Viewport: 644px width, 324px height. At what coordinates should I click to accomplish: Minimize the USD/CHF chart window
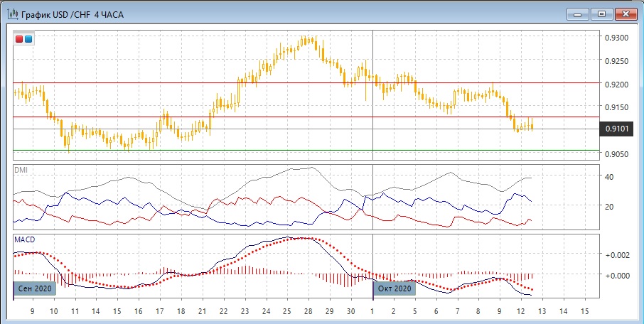[577, 13]
